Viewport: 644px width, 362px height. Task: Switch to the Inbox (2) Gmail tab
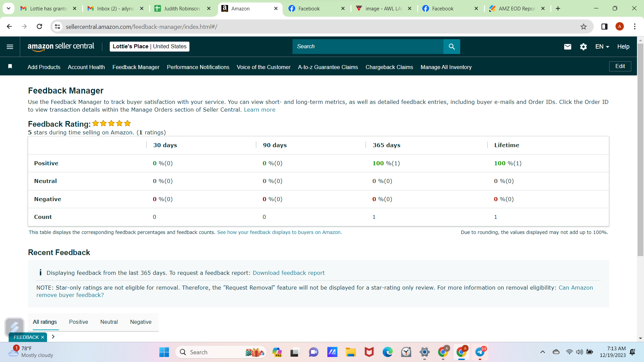(x=115, y=9)
